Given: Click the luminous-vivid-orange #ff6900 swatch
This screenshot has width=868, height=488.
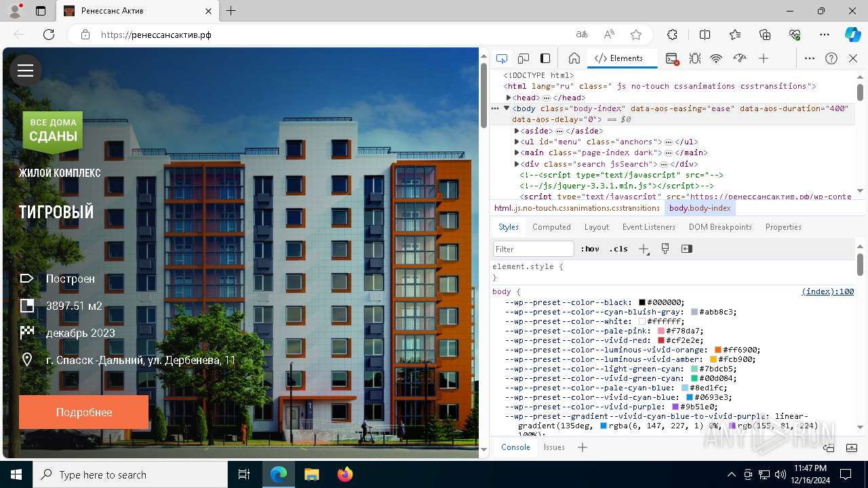Looking at the screenshot, I should 717,350.
